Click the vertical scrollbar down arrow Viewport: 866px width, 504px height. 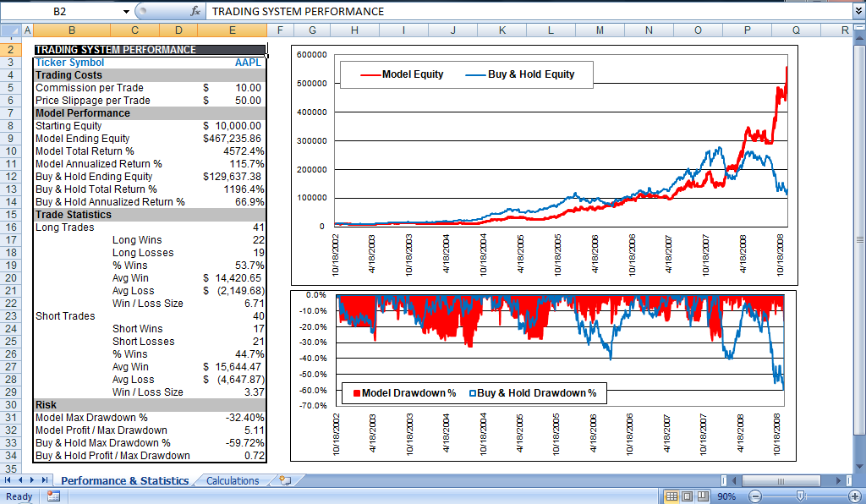point(860,467)
